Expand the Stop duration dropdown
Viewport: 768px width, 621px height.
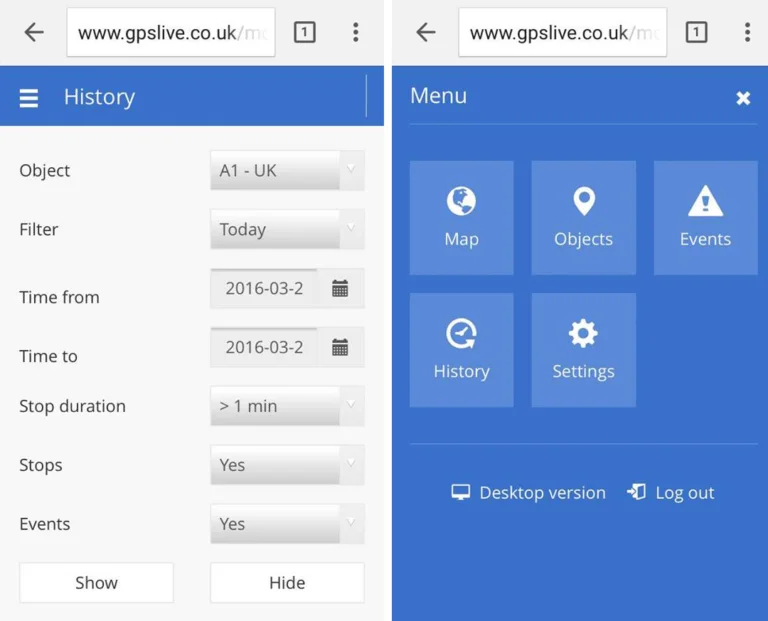point(287,407)
